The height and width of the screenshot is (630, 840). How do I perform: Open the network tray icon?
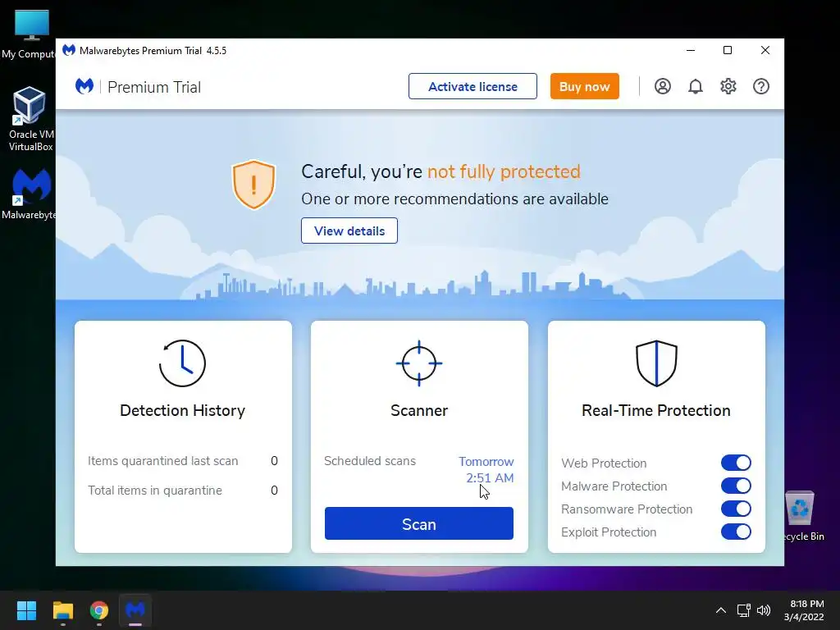743,610
